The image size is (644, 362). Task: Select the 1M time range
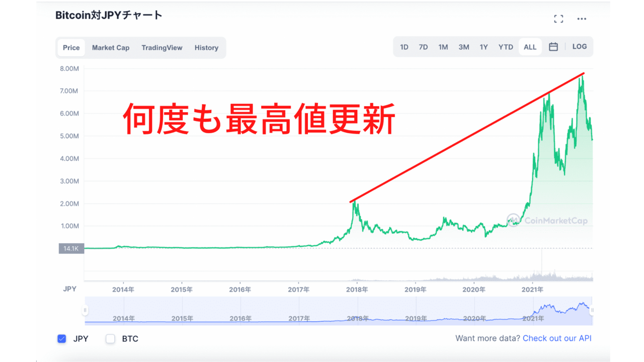[x=443, y=47]
